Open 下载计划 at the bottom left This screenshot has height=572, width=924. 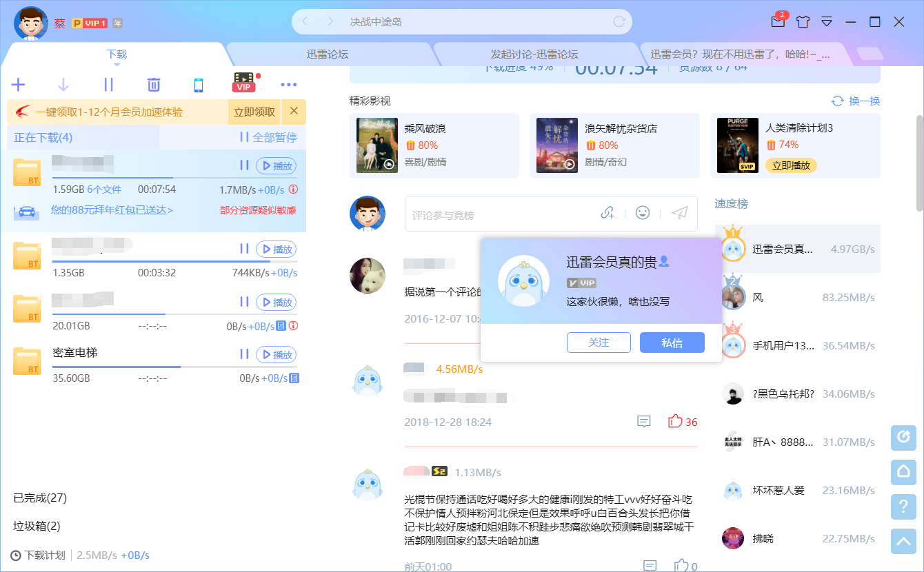tap(38, 555)
